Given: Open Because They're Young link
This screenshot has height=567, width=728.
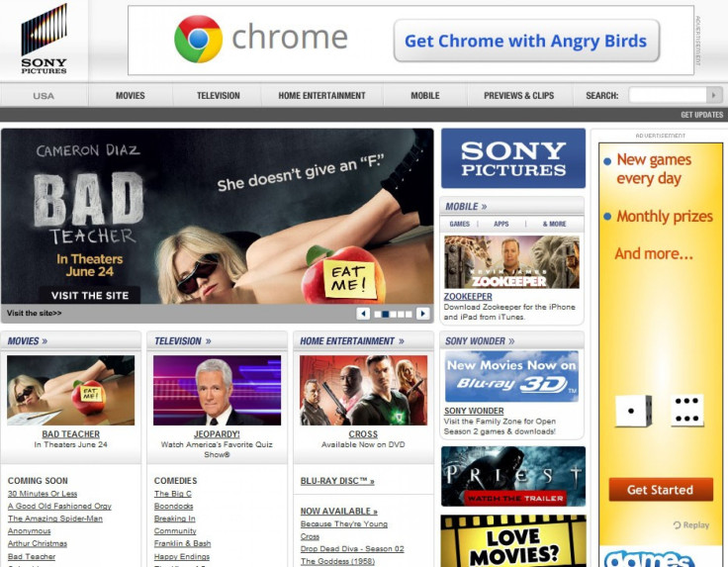Looking at the screenshot, I should pyautogui.click(x=343, y=524).
